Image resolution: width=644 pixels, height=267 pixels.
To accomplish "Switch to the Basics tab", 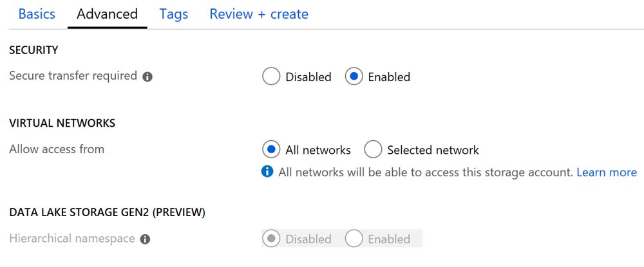I will click(37, 14).
